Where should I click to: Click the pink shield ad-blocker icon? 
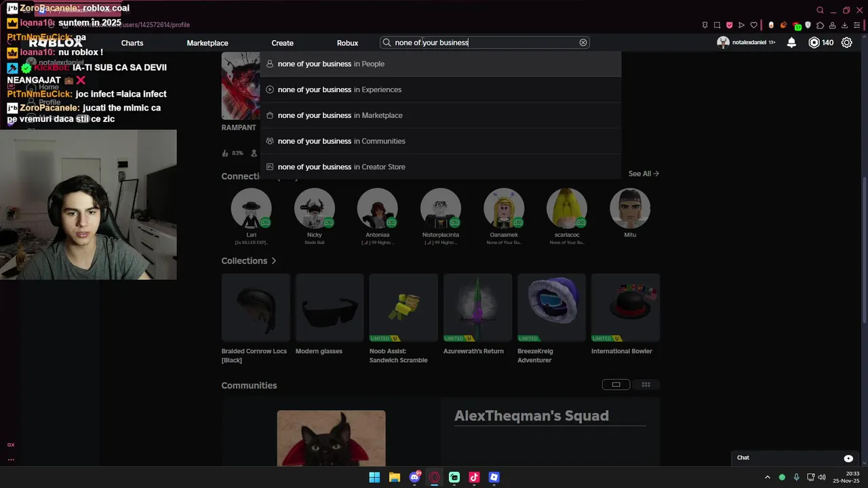click(729, 25)
